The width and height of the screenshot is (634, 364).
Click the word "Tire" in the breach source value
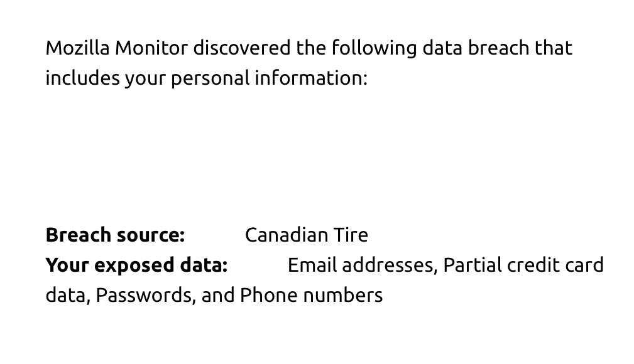pyautogui.click(x=351, y=235)
